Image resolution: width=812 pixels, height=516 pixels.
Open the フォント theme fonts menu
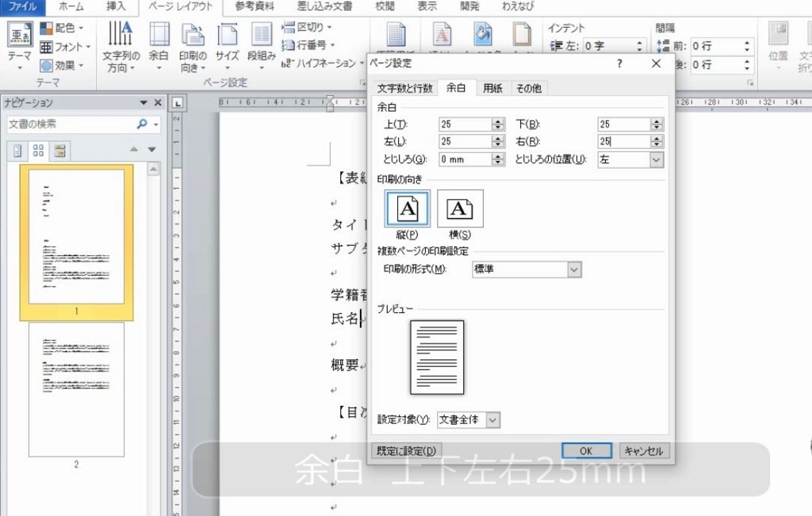click(65, 47)
